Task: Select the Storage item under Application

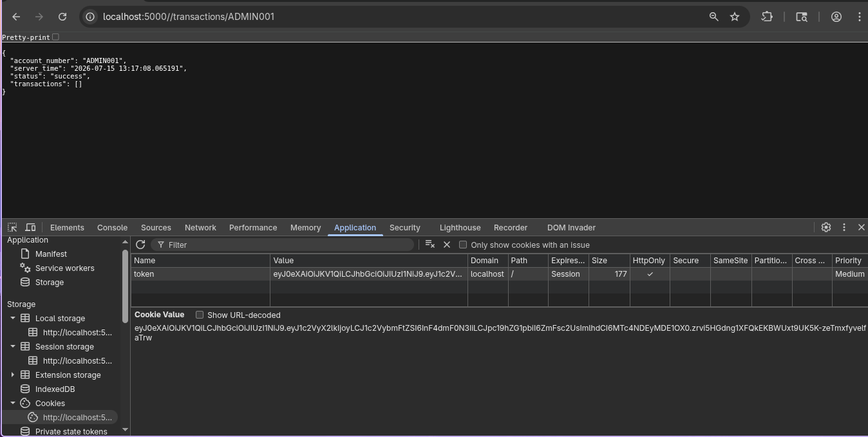Action: point(49,283)
